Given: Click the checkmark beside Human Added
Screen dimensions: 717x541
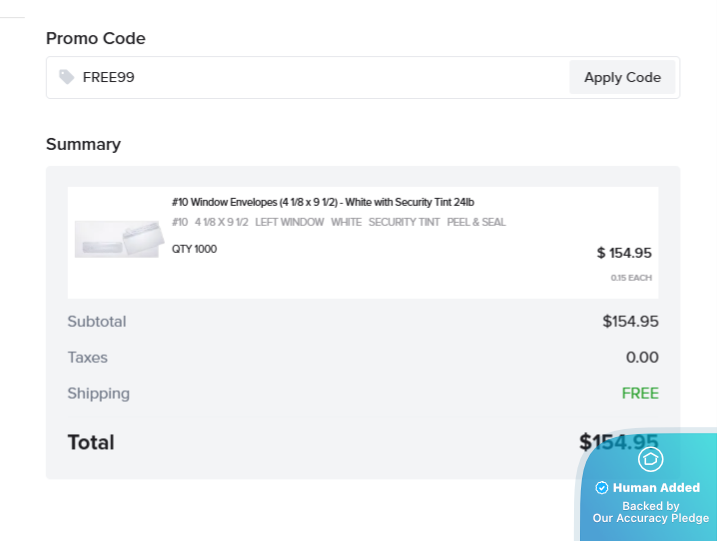Looking at the screenshot, I should 602,488.
